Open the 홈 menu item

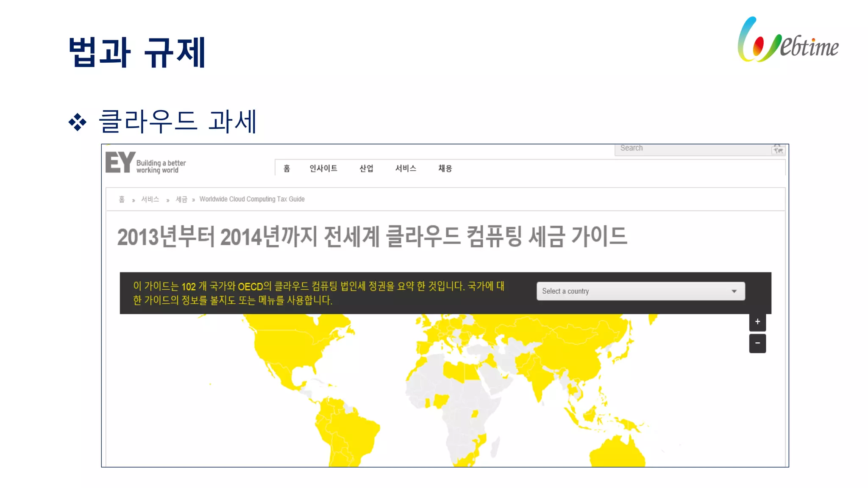(x=287, y=168)
